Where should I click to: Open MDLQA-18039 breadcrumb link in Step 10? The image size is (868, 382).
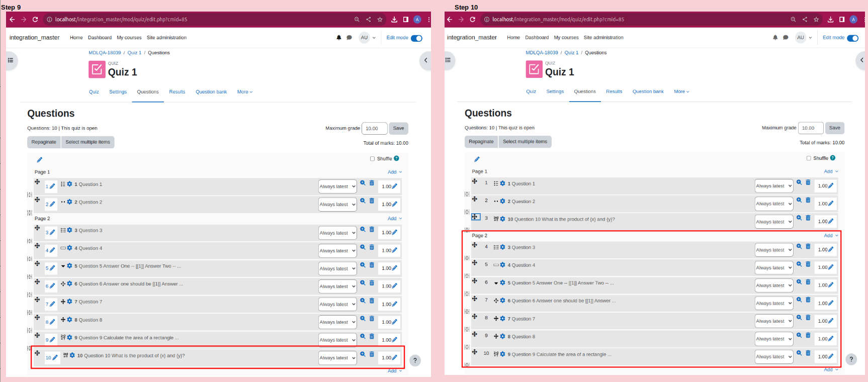(x=542, y=53)
